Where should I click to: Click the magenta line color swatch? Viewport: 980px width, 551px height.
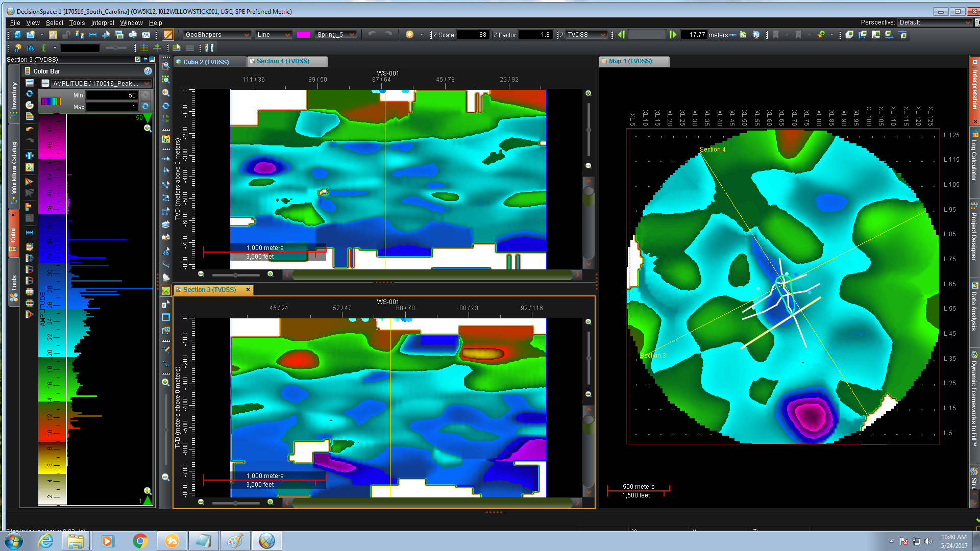[303, 35]
